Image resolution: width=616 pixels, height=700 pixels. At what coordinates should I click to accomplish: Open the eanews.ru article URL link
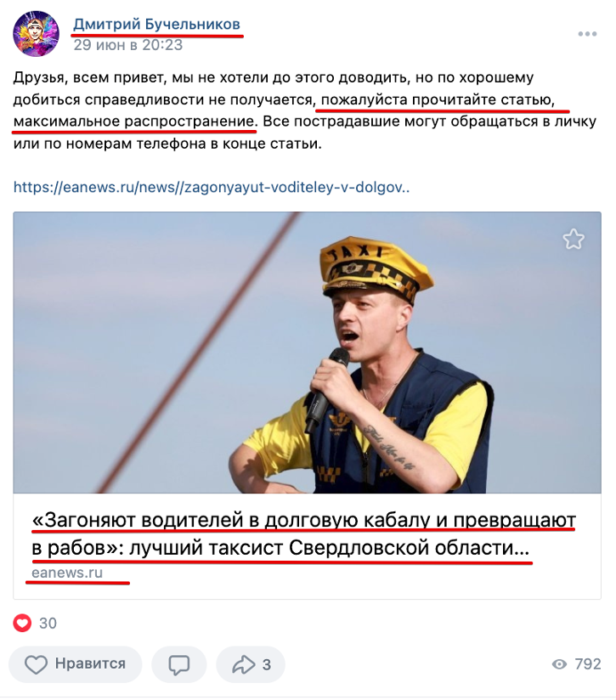coord(211,187)
